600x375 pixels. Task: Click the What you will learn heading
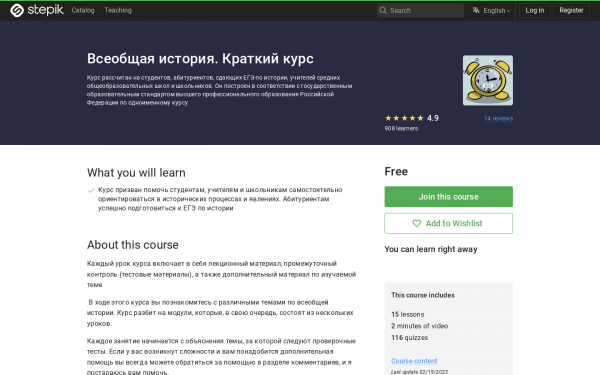pyautogui.click(x=136, y=173)
